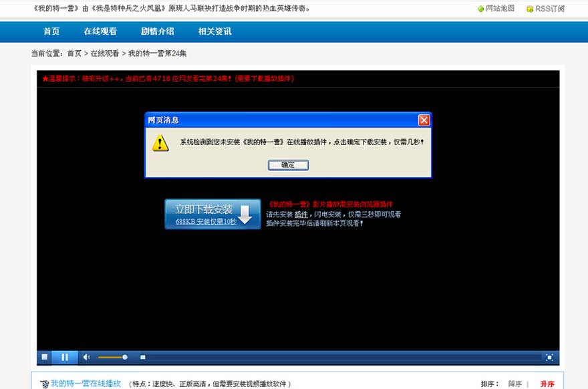The width and height of the screenshot is (588, 389).
Task: Click the 插件 link in install instructions
Action: coord(301,215)
